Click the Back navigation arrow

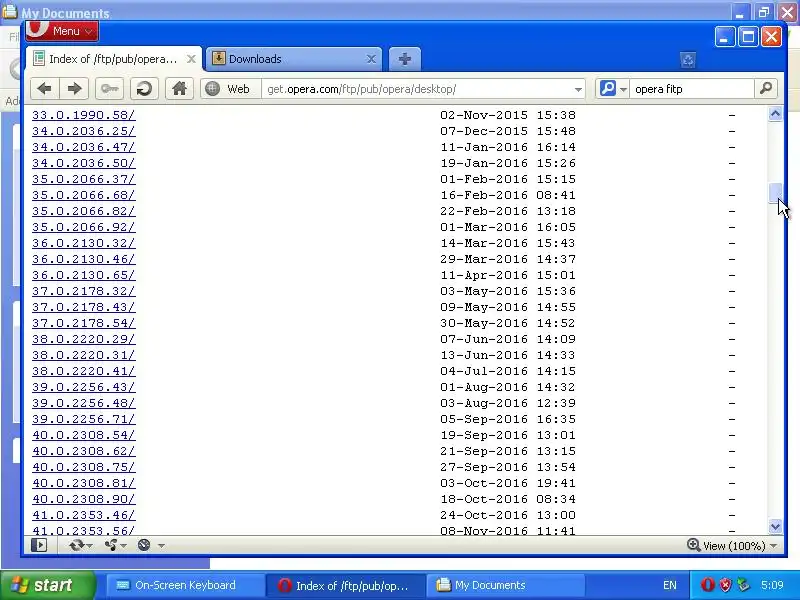click(45, 89)
